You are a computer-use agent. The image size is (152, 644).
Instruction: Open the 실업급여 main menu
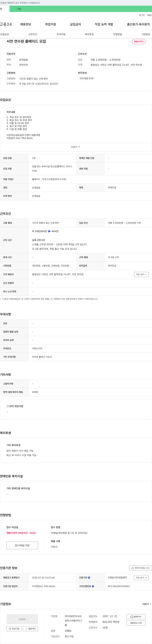point(75,24)
